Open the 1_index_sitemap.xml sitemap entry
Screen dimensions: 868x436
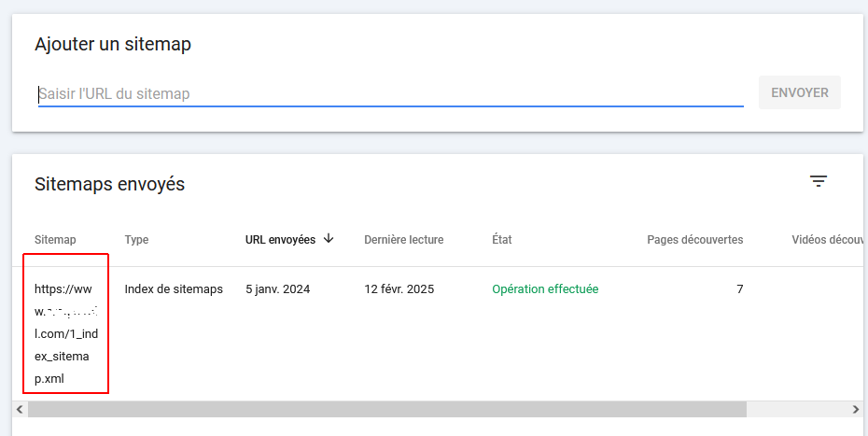66,333
